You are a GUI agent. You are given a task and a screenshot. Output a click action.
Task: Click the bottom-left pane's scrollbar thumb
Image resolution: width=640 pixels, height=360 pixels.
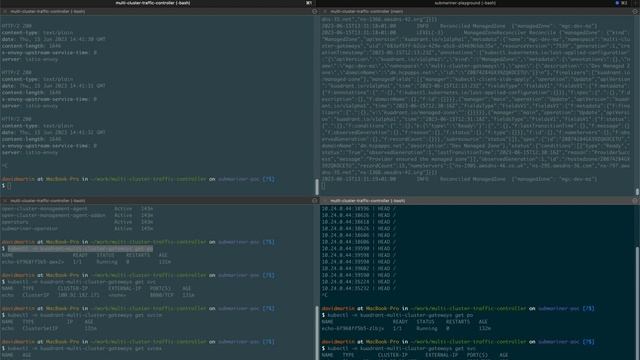coord(317,333)
